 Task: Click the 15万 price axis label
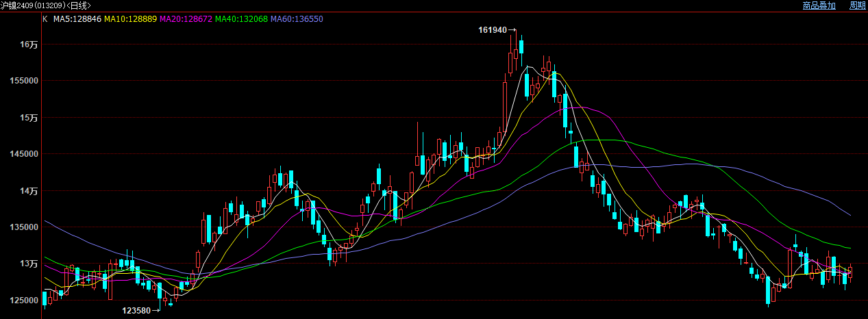coord(29,118)
